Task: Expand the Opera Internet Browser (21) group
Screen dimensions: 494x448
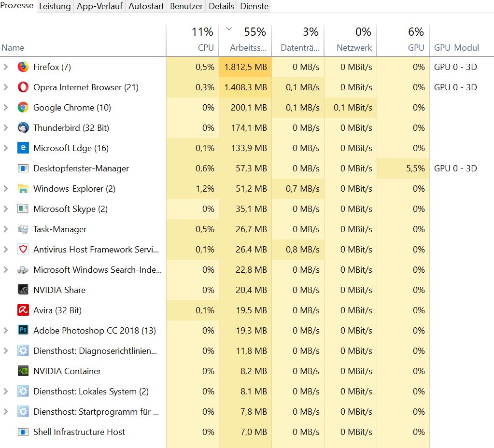Action: tap(6, 87)
